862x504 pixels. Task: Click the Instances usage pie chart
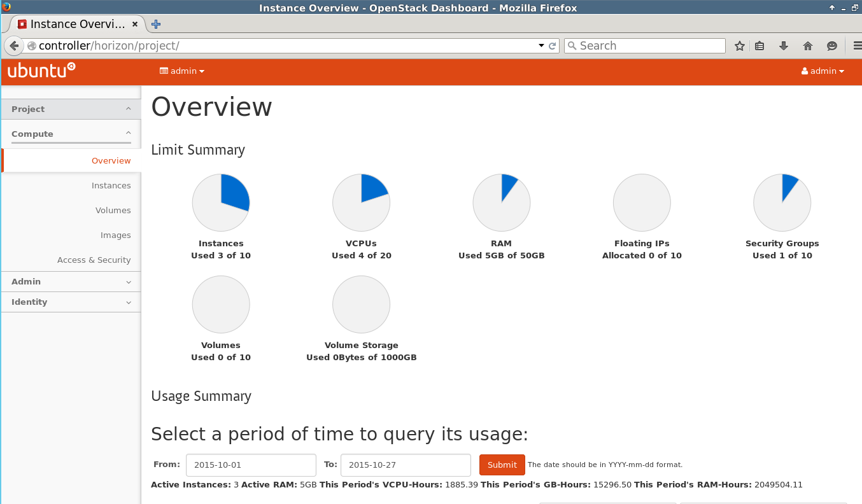[x=221, y=202]
